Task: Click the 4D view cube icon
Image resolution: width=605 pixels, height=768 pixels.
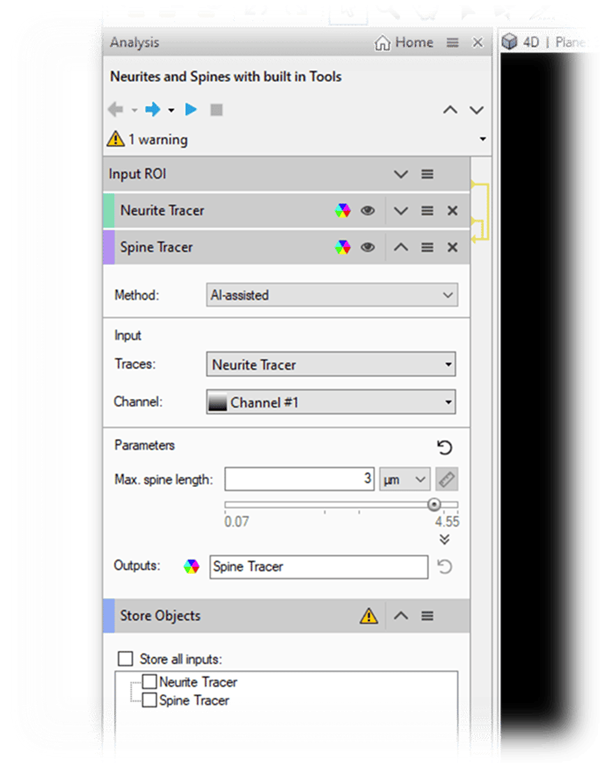Action: coord(509,42)
